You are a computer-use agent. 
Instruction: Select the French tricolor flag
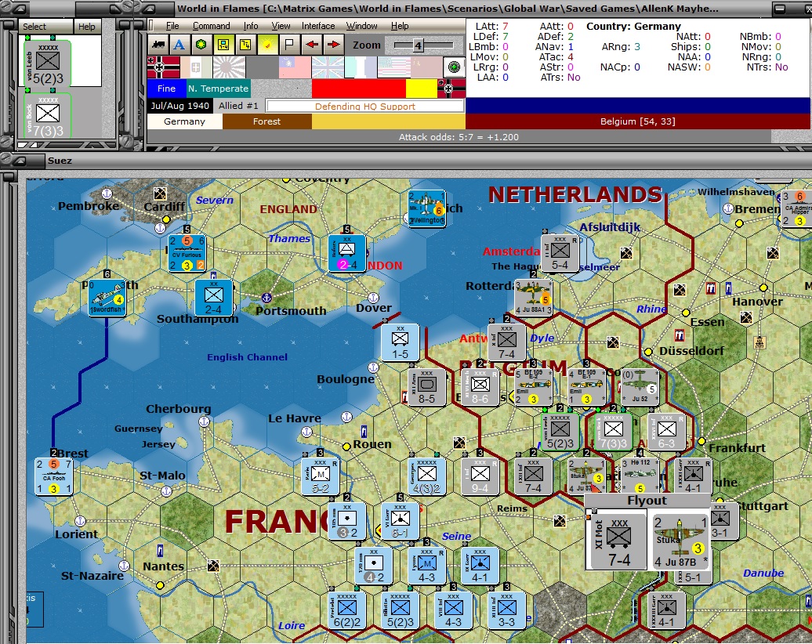(361, 67)
